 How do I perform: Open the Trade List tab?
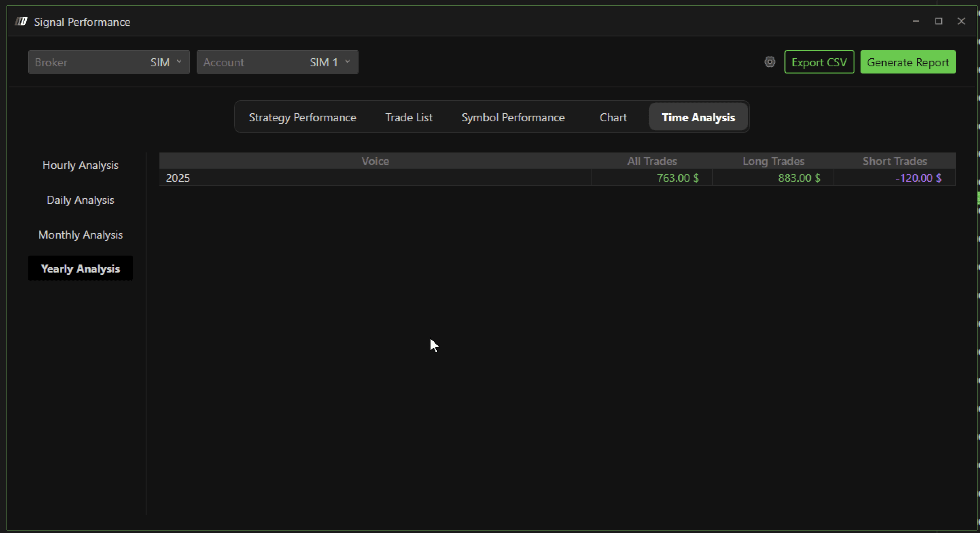click(x=409, y=117)
